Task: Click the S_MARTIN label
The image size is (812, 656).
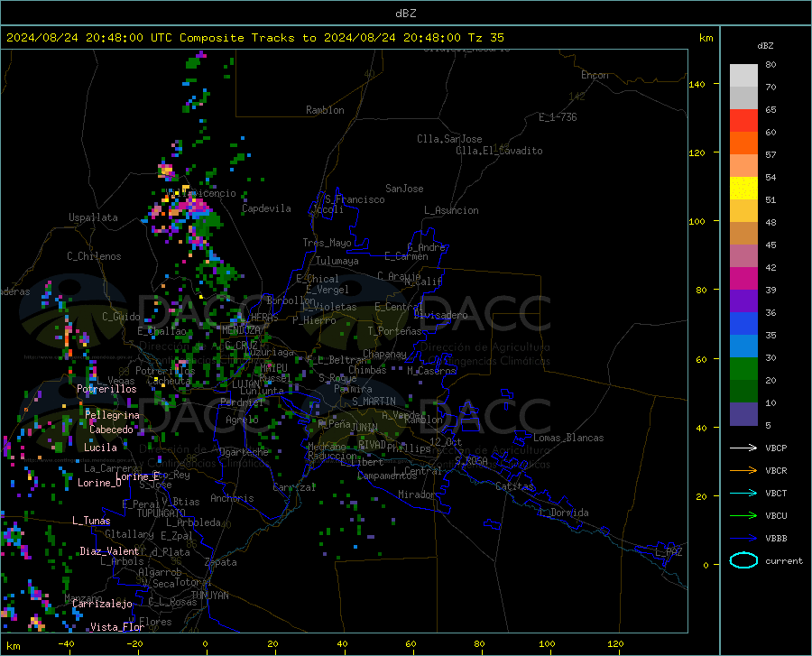Action: pyautogui.click(x=374, y=402)
